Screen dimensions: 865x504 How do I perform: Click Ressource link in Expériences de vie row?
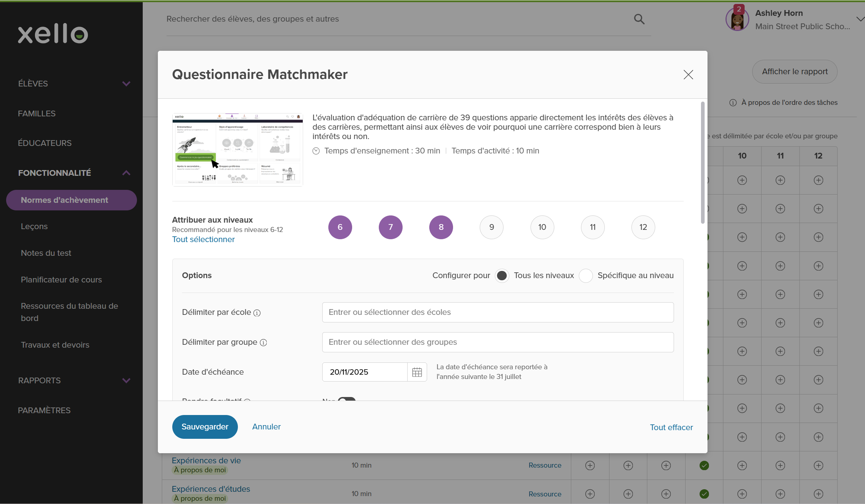click(x=545, y=465)
